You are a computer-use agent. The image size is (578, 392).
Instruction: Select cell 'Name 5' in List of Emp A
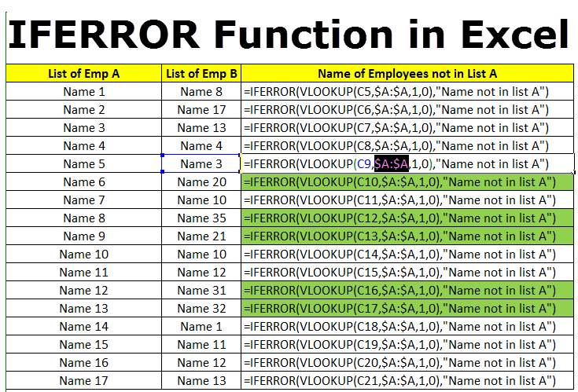[x=83, y=163]
